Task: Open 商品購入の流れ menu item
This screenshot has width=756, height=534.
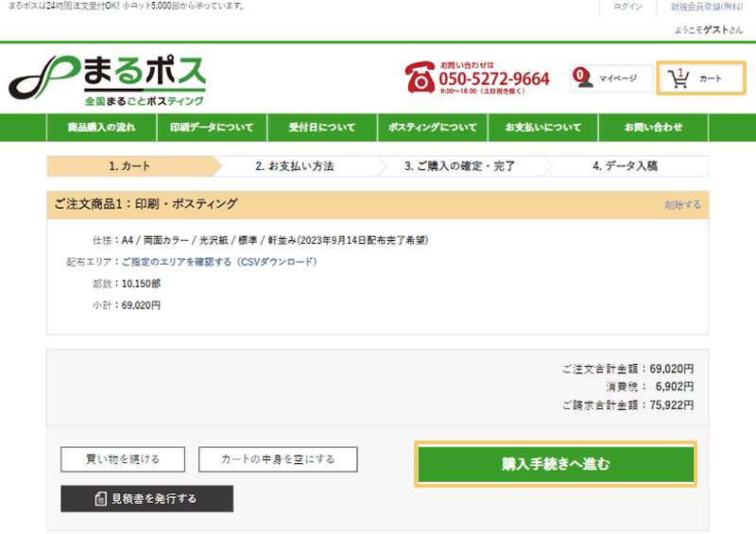Action: click(101, 128)
